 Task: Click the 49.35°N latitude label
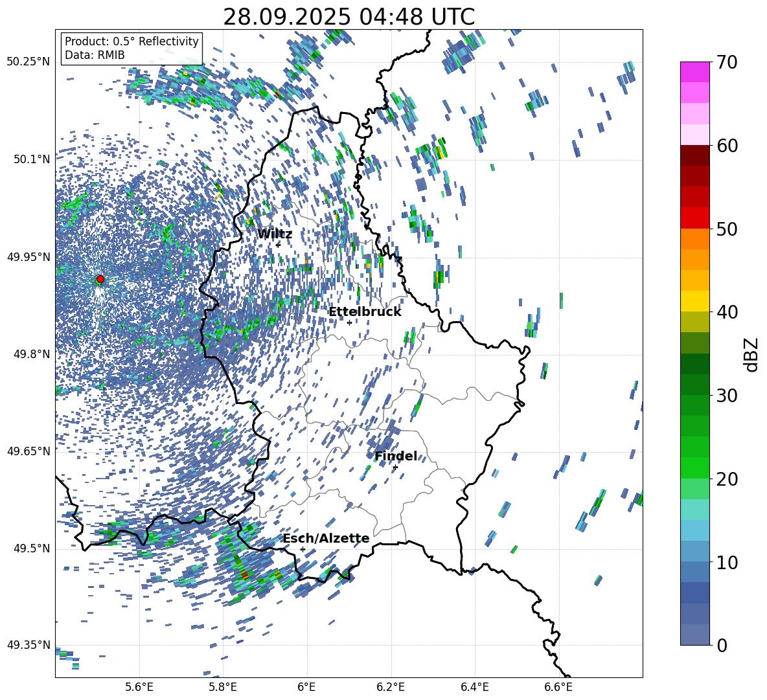pos(29,645)
